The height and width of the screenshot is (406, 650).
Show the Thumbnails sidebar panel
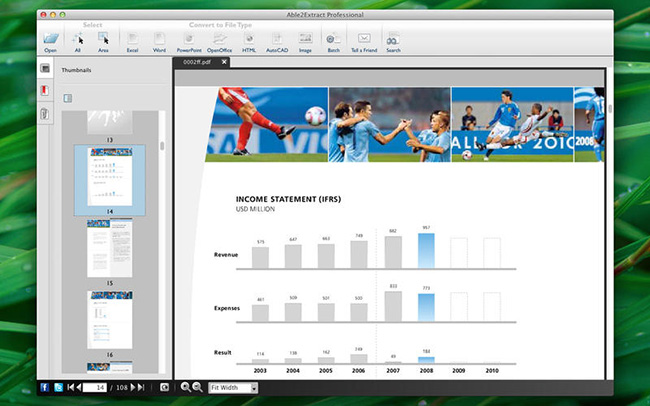(x=45, y=69)
